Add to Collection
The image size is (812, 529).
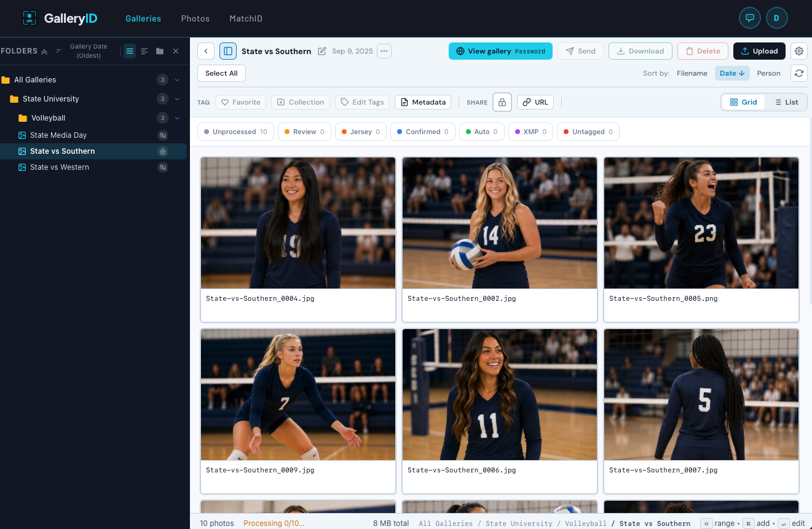(x=301, y=102)
